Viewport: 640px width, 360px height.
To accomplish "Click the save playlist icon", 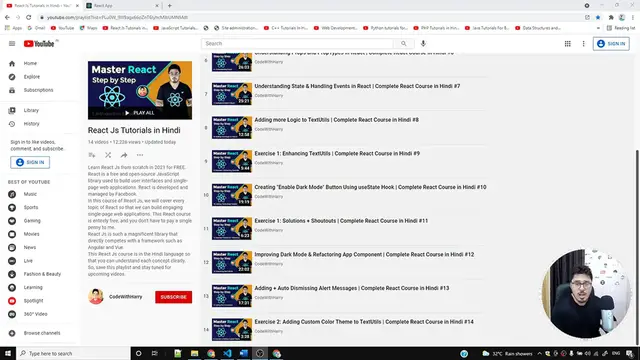I will [x=92, y=155].
